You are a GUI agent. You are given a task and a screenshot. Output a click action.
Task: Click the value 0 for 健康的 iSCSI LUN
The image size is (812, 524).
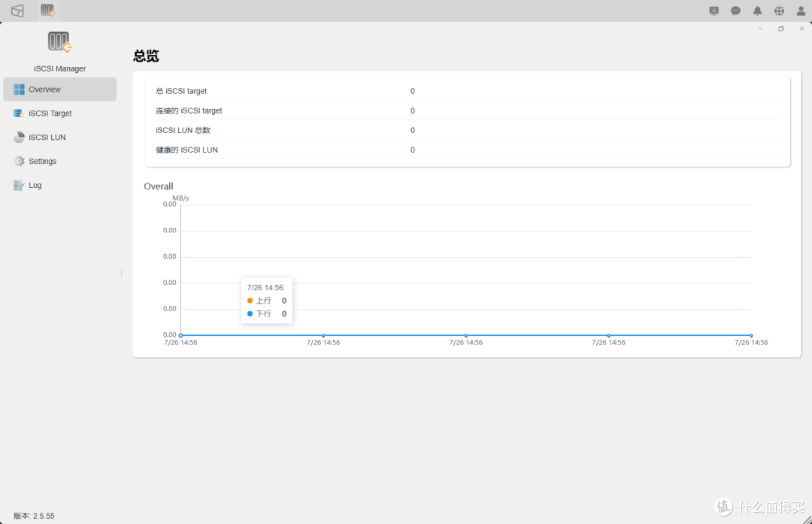pyautogui.click(x=413, y=150)
